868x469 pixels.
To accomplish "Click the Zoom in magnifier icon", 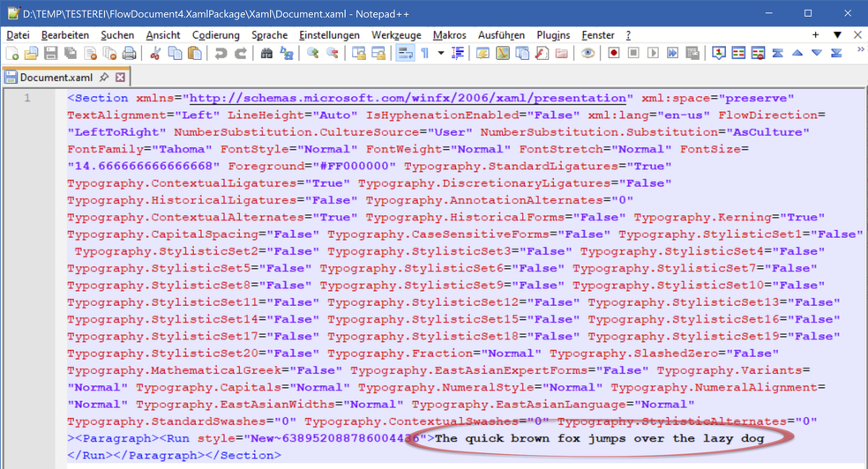I will tap(312, 54).
